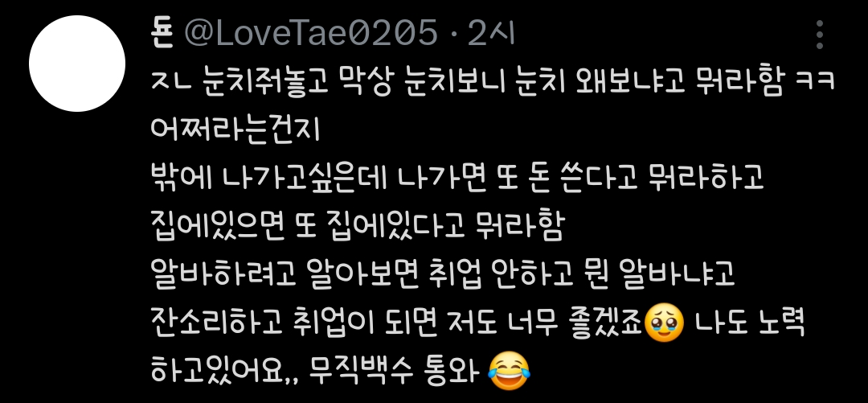Viewport: 868px width, 403px height.
Task: Click the word 통와 before the laughing emoji
Action: pos(451,370)
